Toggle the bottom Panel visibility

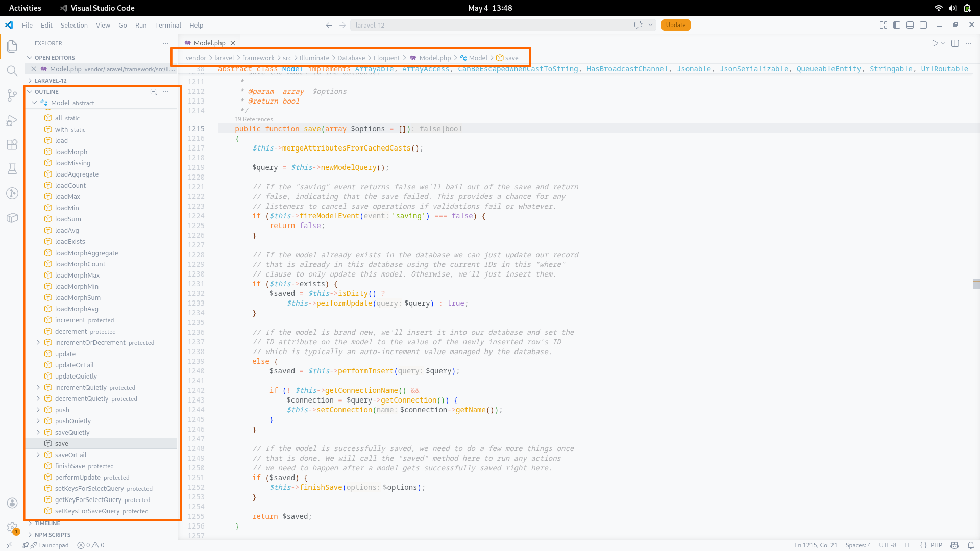910,25
